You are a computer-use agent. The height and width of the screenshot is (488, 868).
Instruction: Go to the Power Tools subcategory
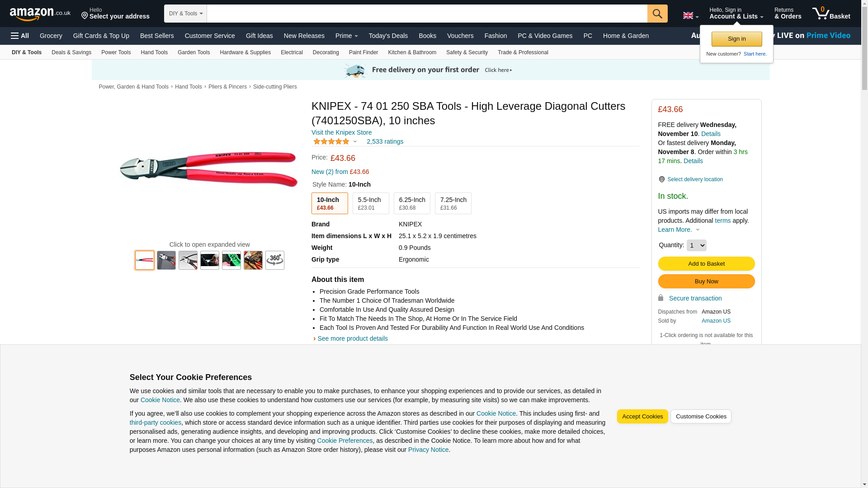(x=116, y=52)
